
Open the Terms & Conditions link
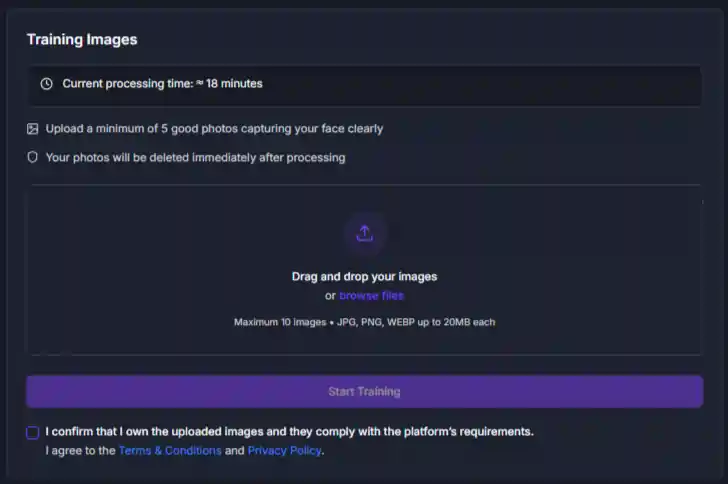tap(170, 451)
